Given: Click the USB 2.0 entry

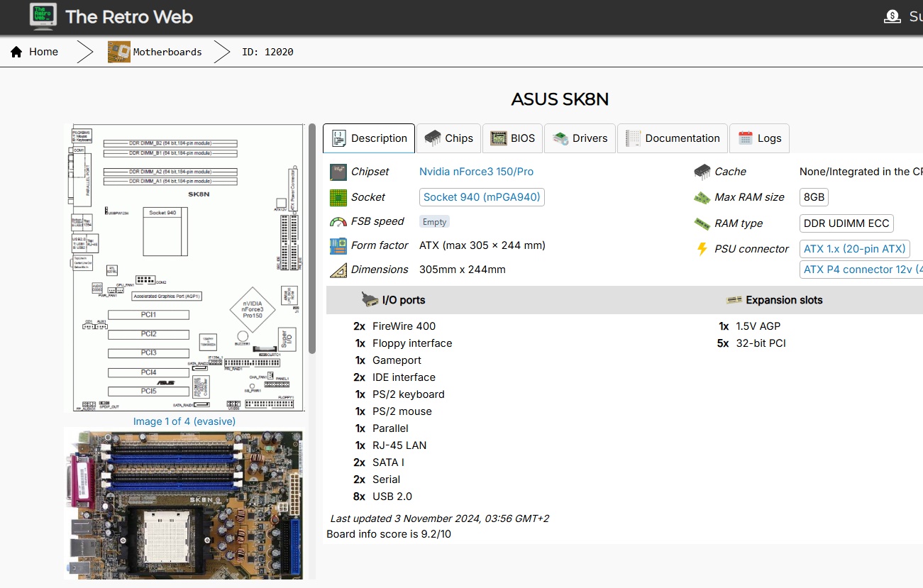Looking at the screenshot, I should click(x=382, y=497).
